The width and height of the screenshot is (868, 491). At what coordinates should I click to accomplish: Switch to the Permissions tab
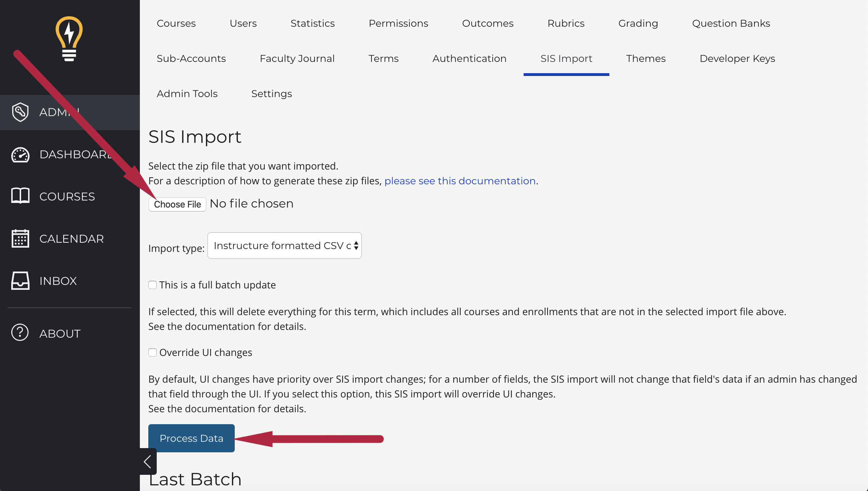point(399,23)
